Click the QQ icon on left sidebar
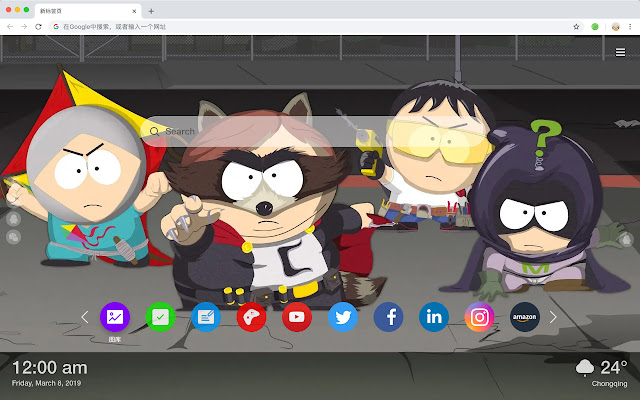The width and height of the screenshot is (640, 400). 13,219
